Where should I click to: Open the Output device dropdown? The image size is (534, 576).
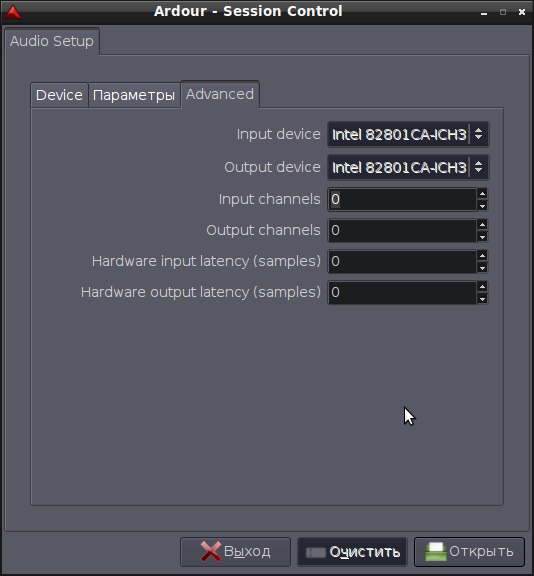408,168
